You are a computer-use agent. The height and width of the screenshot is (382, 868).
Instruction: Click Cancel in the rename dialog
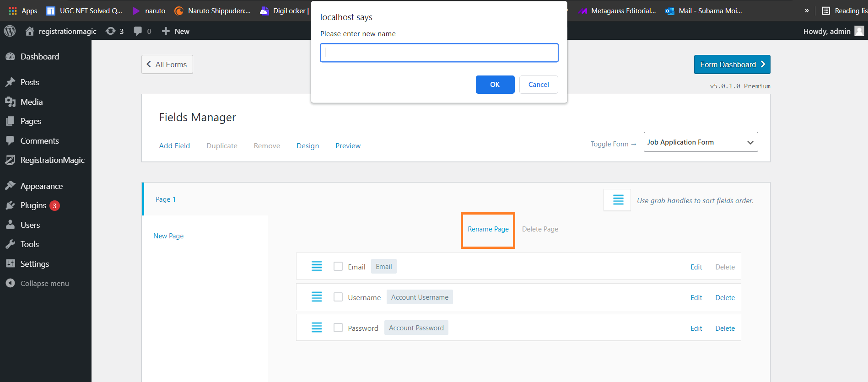pos(538,85)
